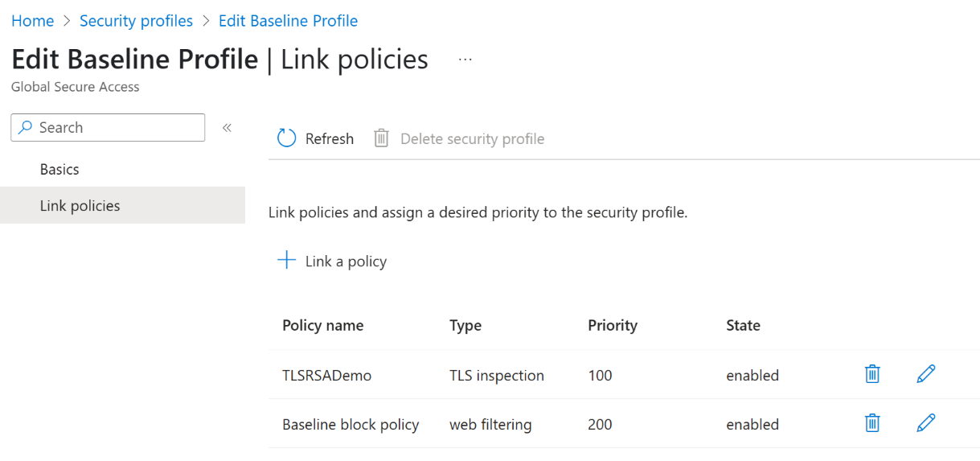Navigate to Security profiles breadcrumb
980x461 pixels.
tap(136, 21)
